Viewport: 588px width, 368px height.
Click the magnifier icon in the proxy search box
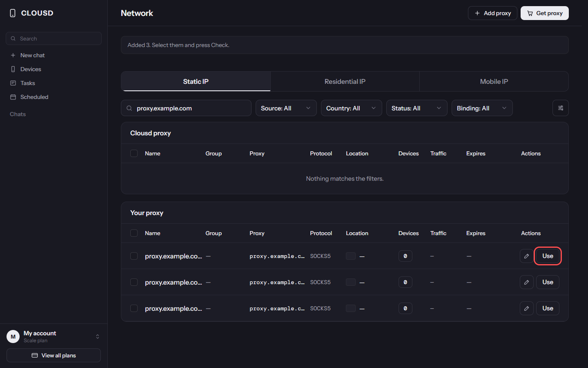pyautogui.click(x=129, y=108)
